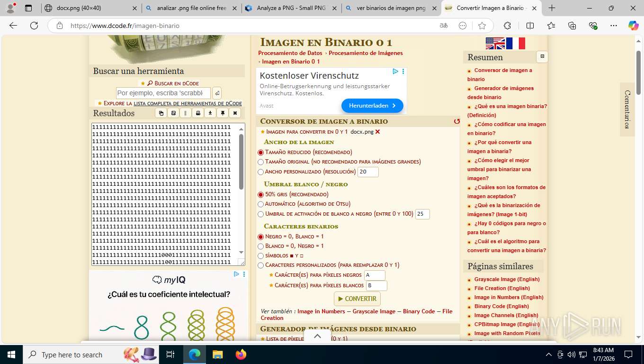This screenshot has width=644, height=364.
Task: Switch to analizar .png file online tab
Action: click(x=192, y=8)
